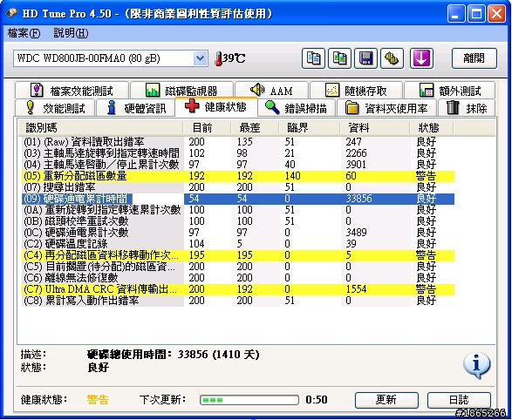512x420 pixels.
Task: Switch to the 抹除 tab
Action: point(467,107)
